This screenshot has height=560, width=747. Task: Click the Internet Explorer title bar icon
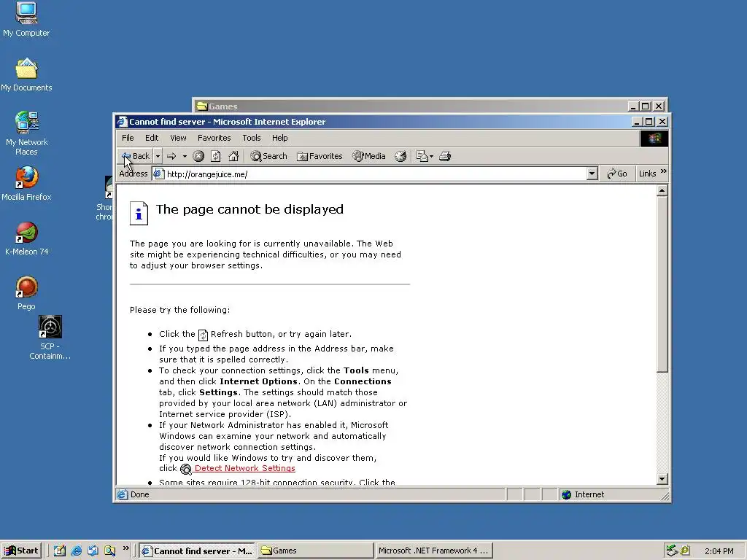point(123,122)
